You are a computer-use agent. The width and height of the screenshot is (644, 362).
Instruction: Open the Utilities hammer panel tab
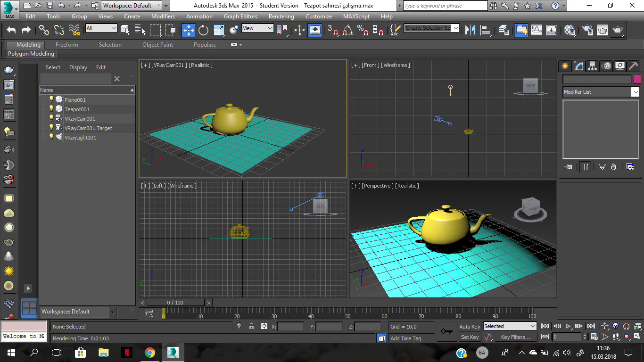(633, 66)
